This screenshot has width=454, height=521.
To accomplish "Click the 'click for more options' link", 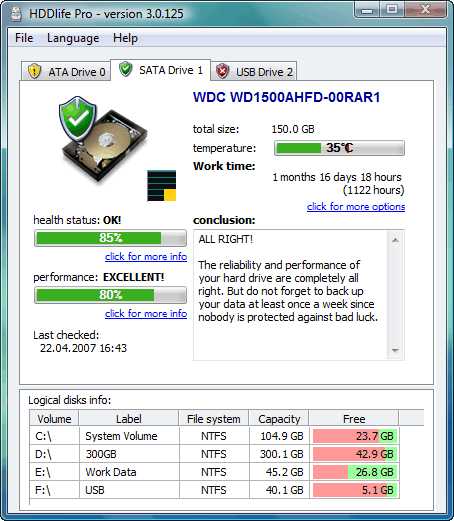I will [x=356, y=207].
